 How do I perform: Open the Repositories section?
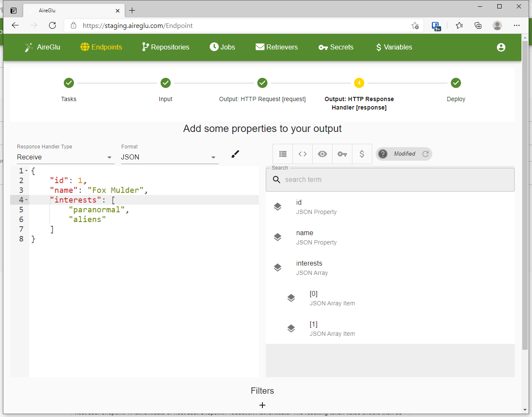166,47
